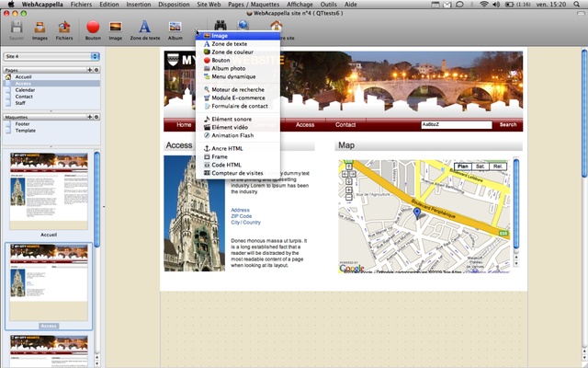
Task: Add a new page with the Pages plus icon
Action: click(90, 70)
